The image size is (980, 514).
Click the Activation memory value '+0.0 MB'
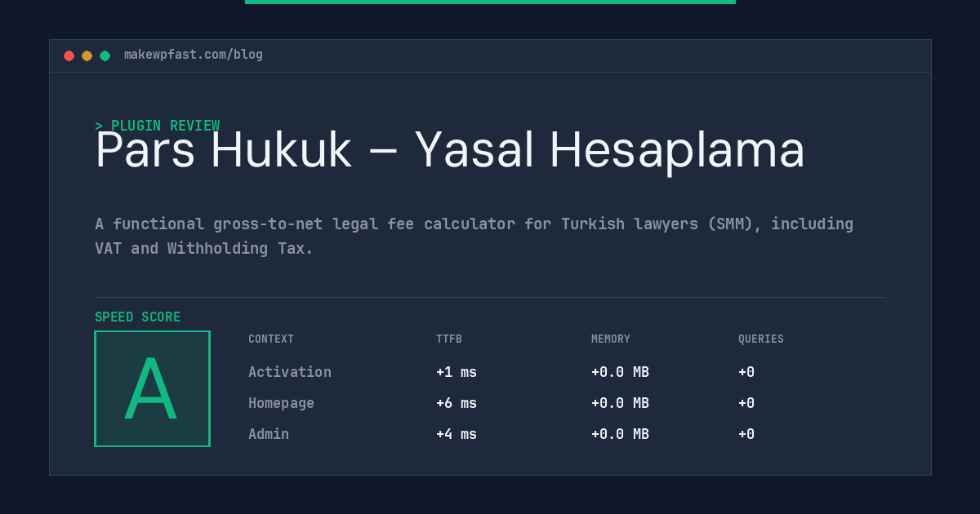[620, 372]
